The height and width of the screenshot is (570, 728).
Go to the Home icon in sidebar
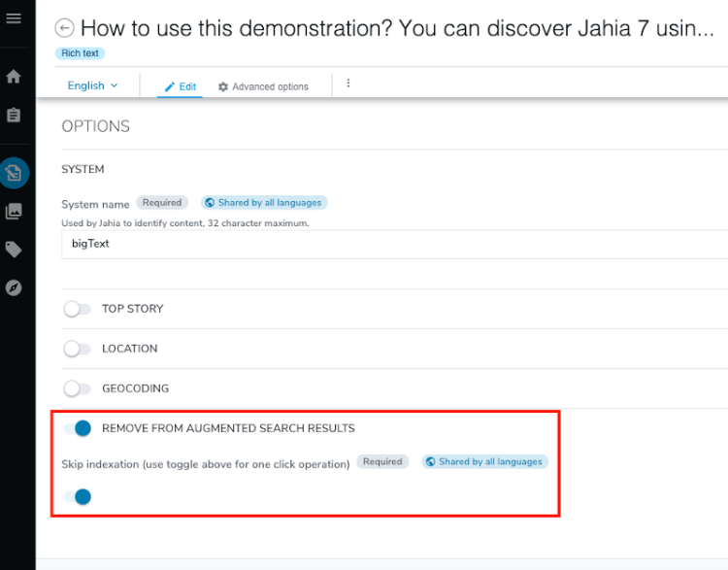coord(14,76)
